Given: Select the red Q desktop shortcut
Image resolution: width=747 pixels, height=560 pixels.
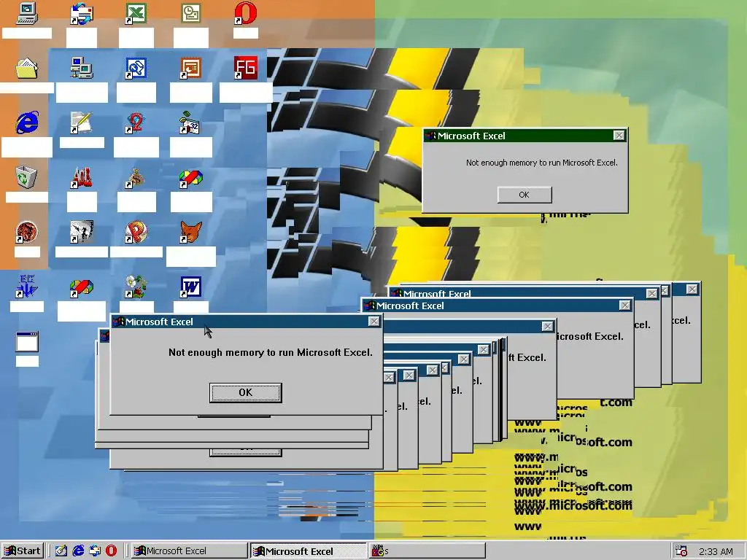Looking at the screenshot, I should pos(136,122).
